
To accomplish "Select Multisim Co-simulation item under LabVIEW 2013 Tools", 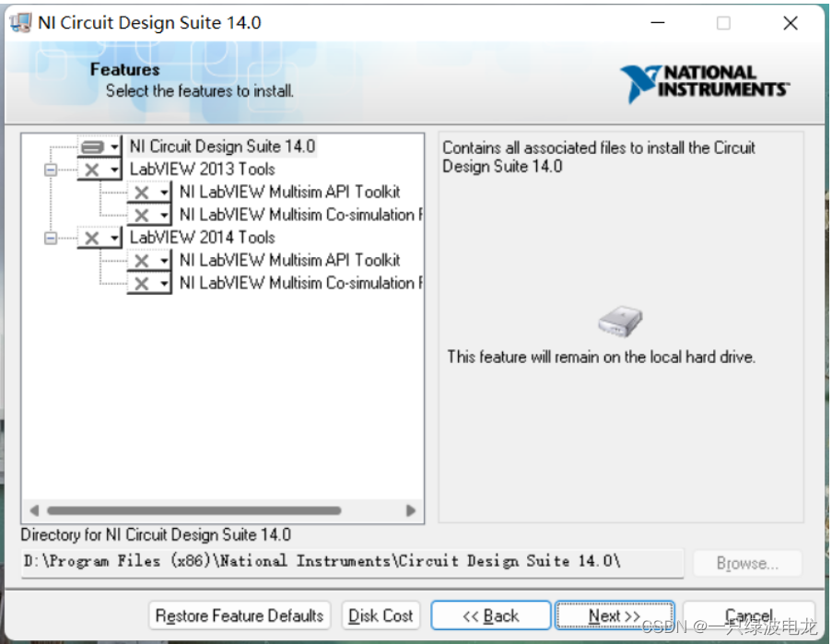I will [301, 215].
